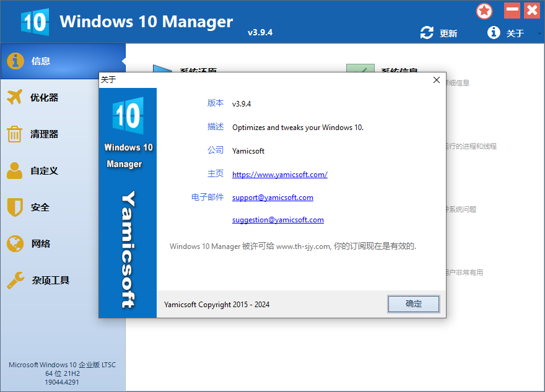Minimize the Windows 10 Manager window
The height and width of the screenshot is (392, 545).
[512, 11]
